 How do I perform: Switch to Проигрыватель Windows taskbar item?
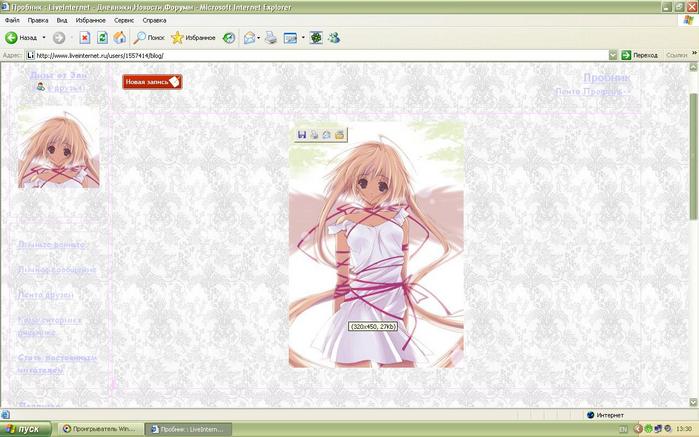pos(101,429)
